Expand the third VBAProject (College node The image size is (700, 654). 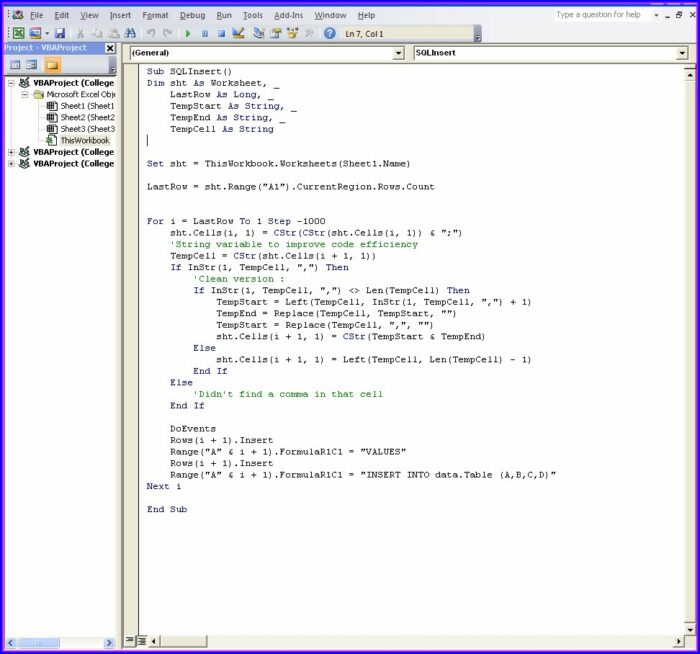(x=11, y=163)
